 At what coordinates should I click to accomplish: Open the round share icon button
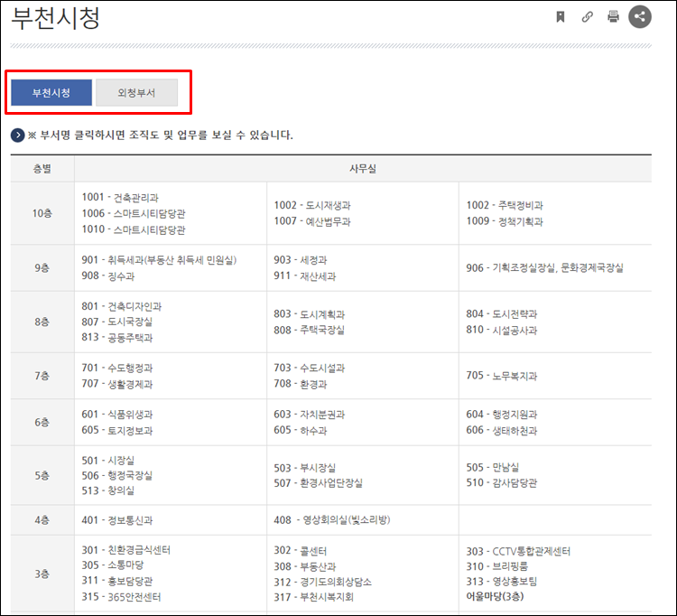click(639, 17)
